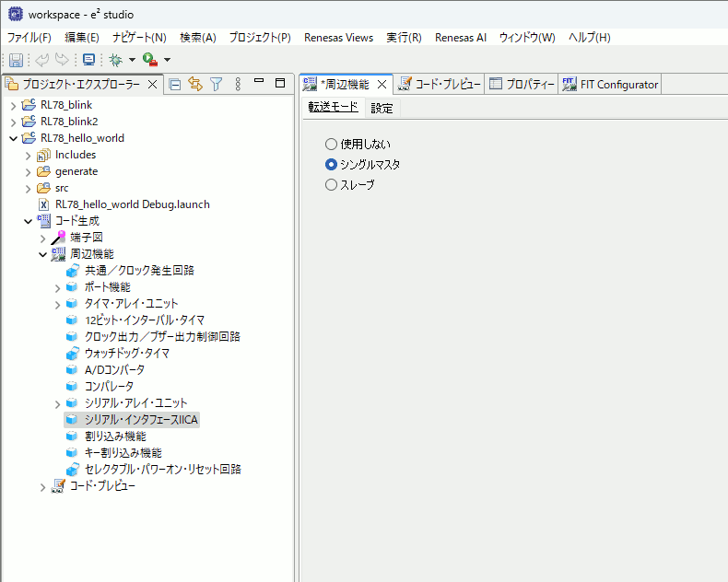The width and height of the screenshot is (728, 582).
Task: Switch to the 設定 sub-tab
Action: click(382, 108)
